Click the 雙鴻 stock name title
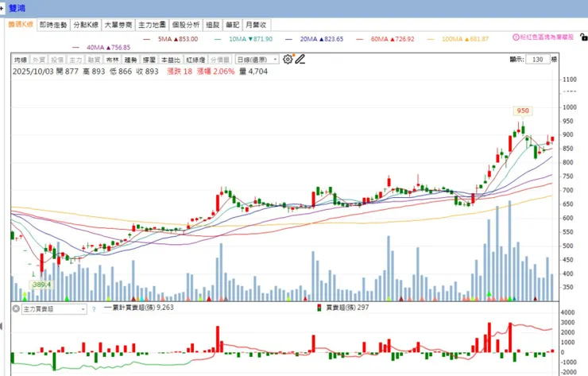 click(17, 8)
